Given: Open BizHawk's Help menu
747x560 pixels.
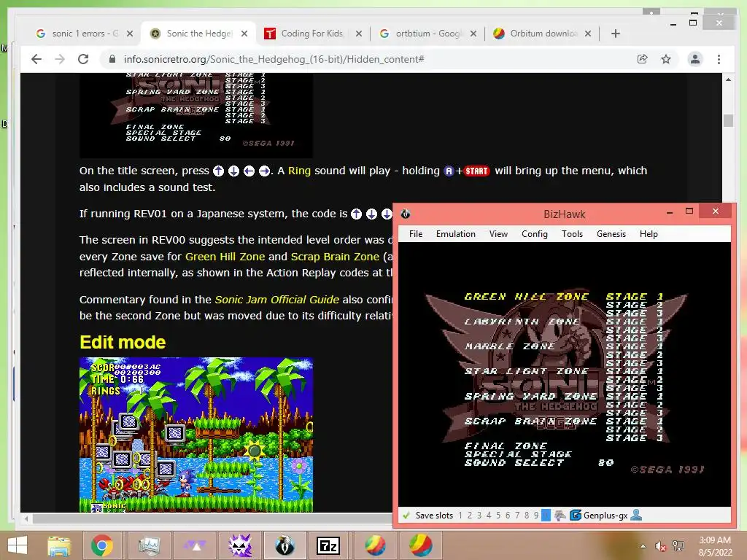Looking at the screenshot, I should click(x=649, y=234).
